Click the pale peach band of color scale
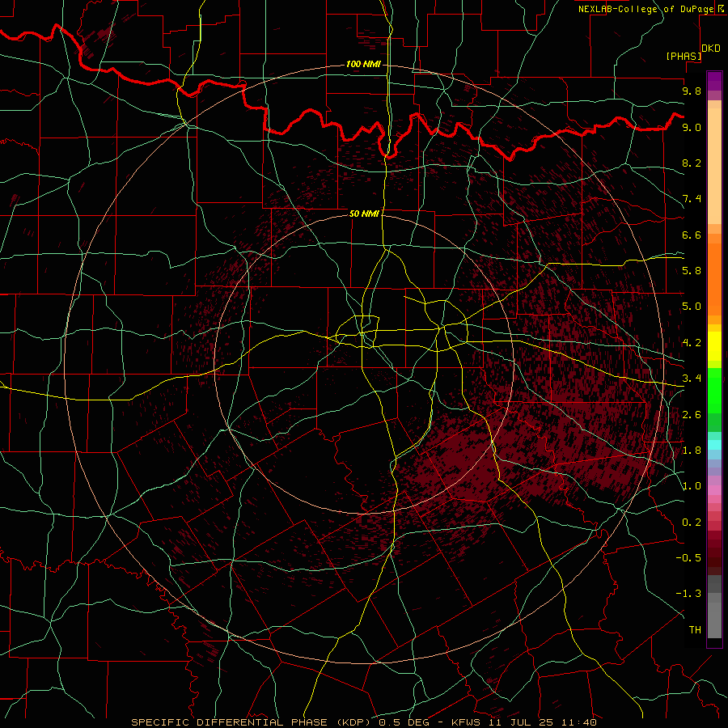 714,166
